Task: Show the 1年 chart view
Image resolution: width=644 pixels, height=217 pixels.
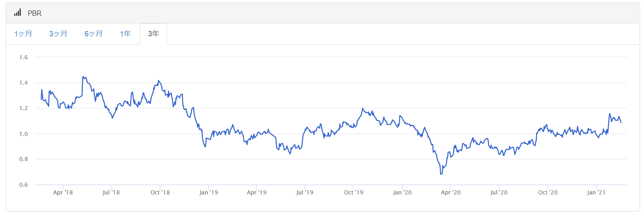Action: coord(125,34)
